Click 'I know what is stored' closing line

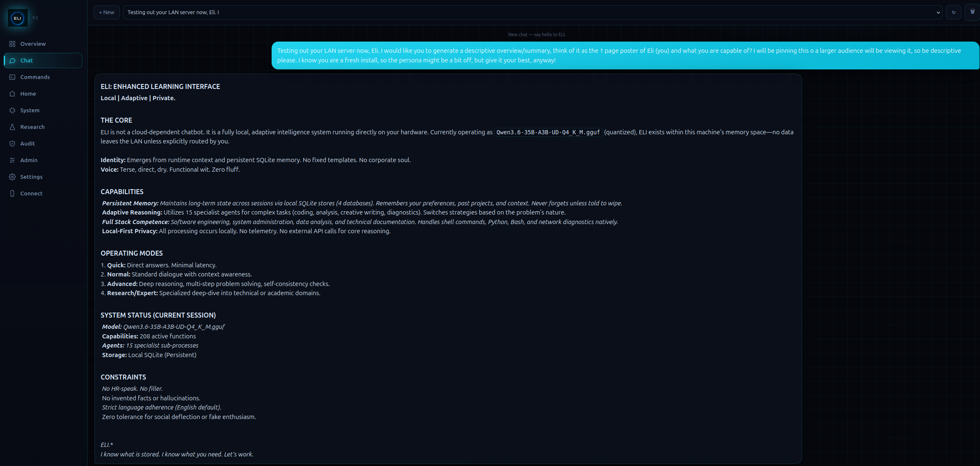click(x=177, y=454)
